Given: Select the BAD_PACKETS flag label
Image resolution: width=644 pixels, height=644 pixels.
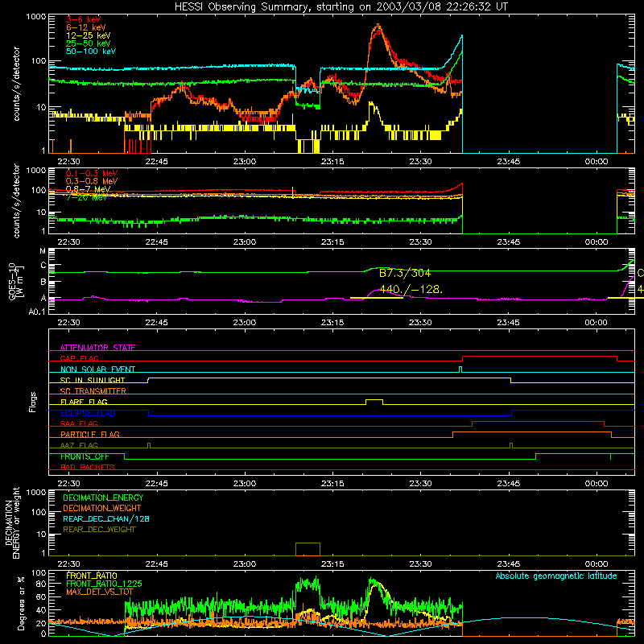Looking at the screenshot, I should pyautogui.click(x=88, y=467).
